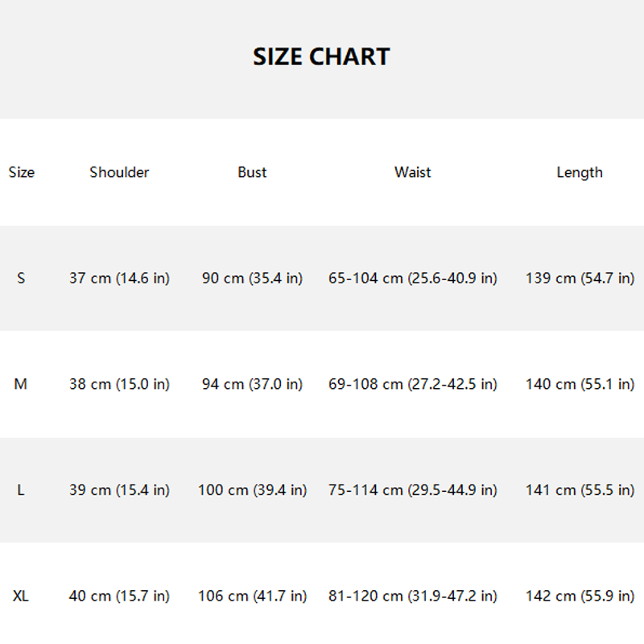Select the 81-120 cm waist range
Image resolution: width=644 pixels, height=644 pixels.
click(x=412, y=597)
